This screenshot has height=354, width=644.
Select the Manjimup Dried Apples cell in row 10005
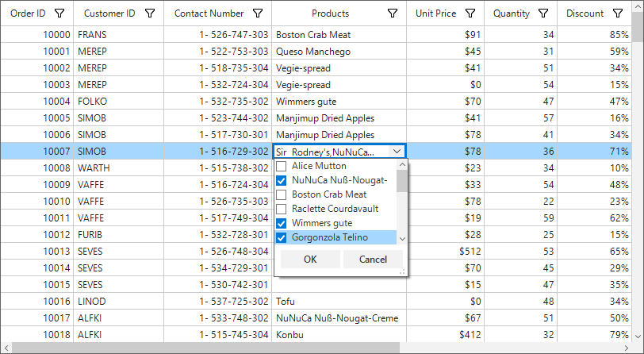click(339, 118)
